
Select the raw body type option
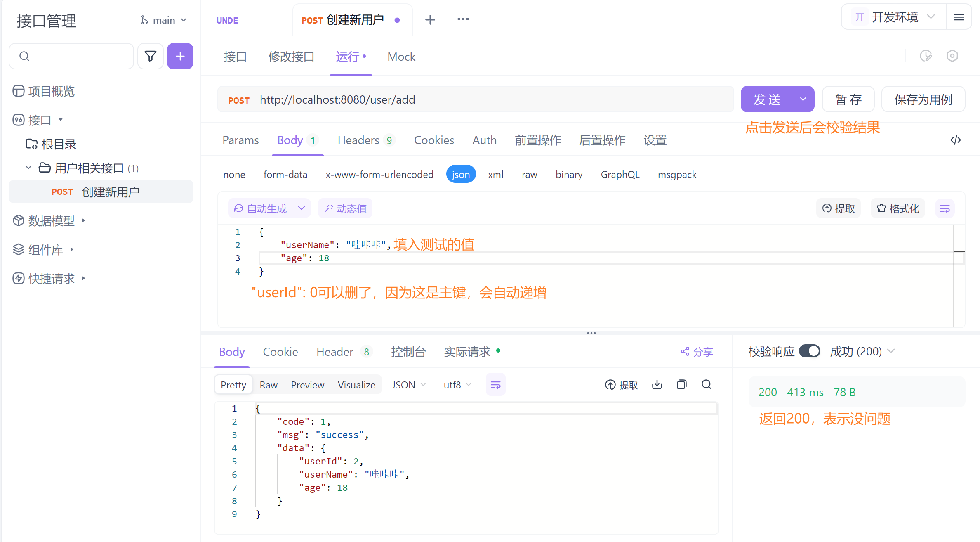[x=529, y=175]
